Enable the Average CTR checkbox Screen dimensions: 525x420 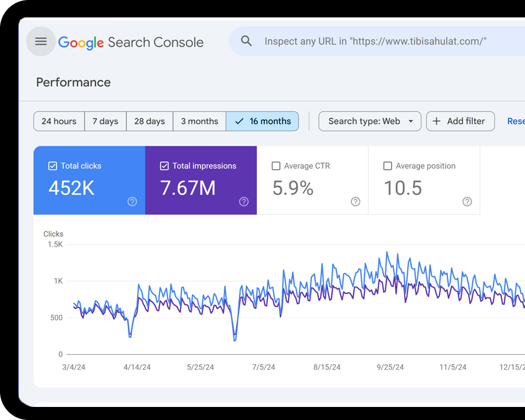[x=276, y=166]
